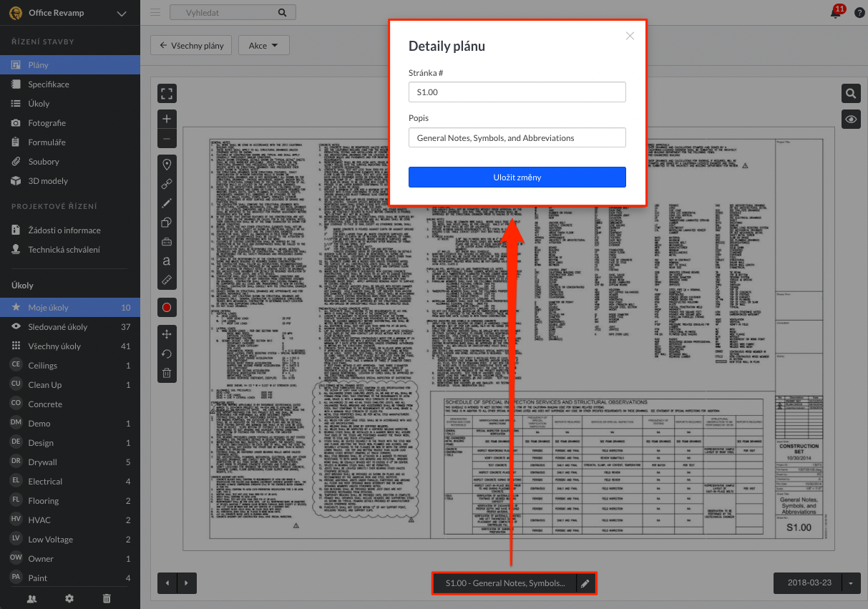This screenshot has height=609, width=868.
Task: Open 3D modely in sidebar
Action: pos(70,180)
